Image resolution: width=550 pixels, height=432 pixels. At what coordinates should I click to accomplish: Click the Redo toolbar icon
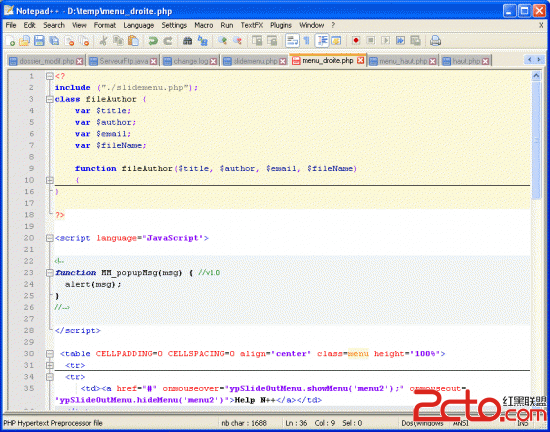(x=168, y=41)
